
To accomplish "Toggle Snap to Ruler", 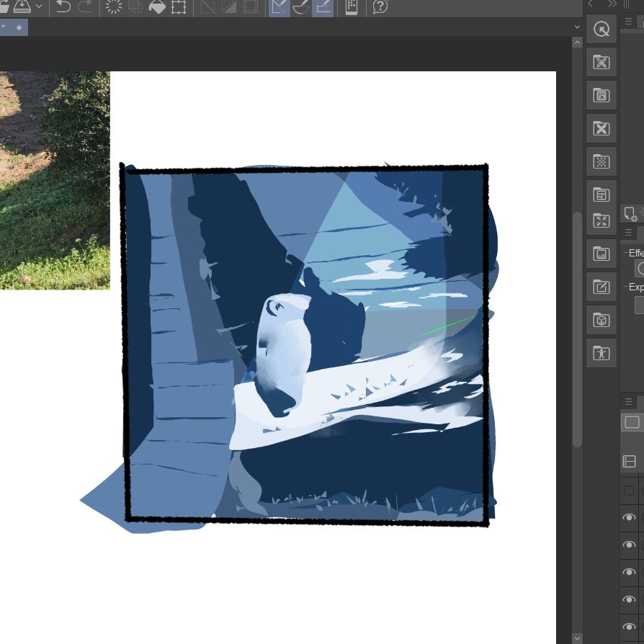I will click(279, 7).
